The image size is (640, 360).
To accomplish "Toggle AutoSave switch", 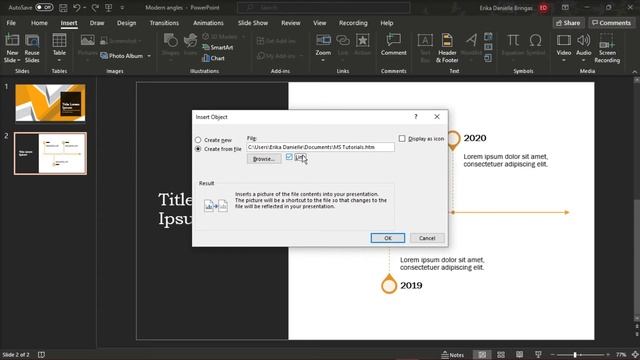I will [x=44, y=7].
